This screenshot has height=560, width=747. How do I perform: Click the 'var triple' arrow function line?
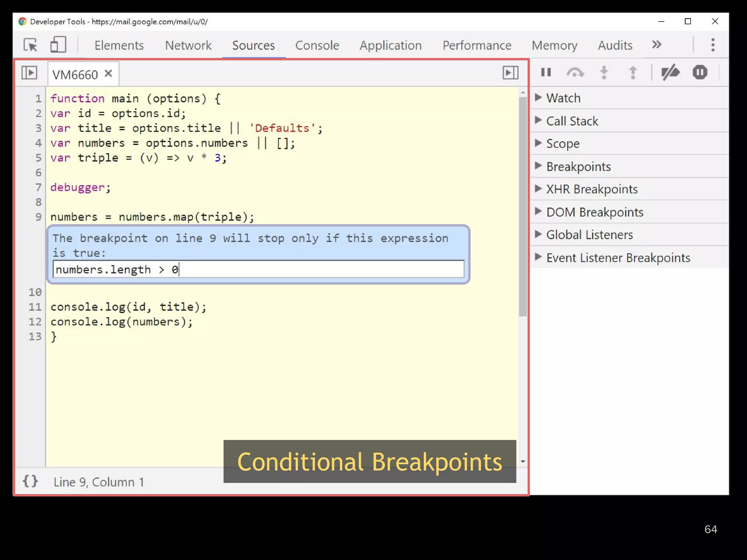(139, 158)
